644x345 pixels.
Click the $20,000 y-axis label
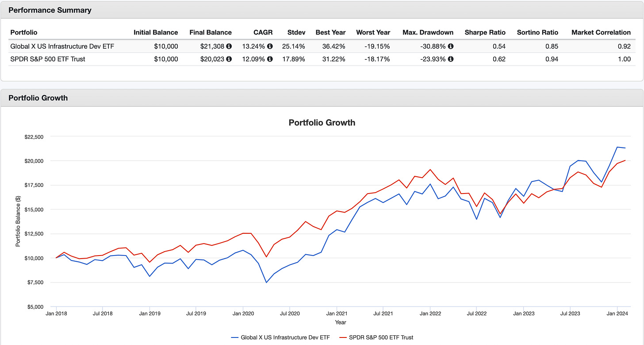pyautogui.click(x=34, y=161)
